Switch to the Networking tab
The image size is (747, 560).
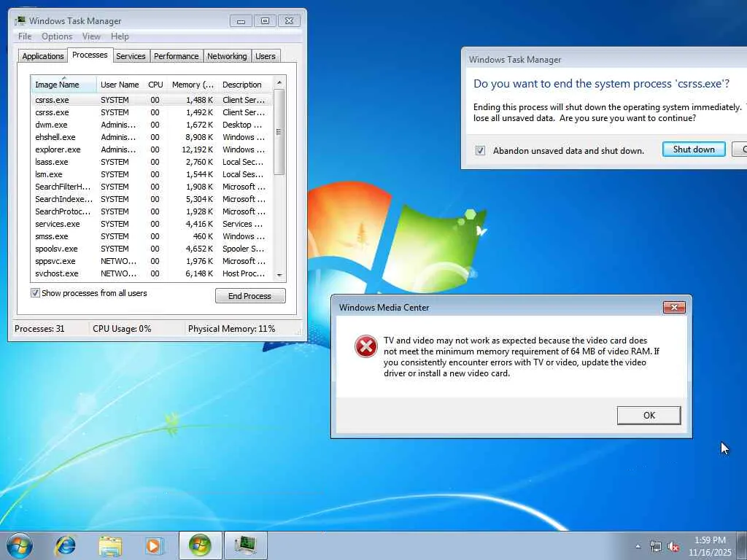[x=227, y=56]
